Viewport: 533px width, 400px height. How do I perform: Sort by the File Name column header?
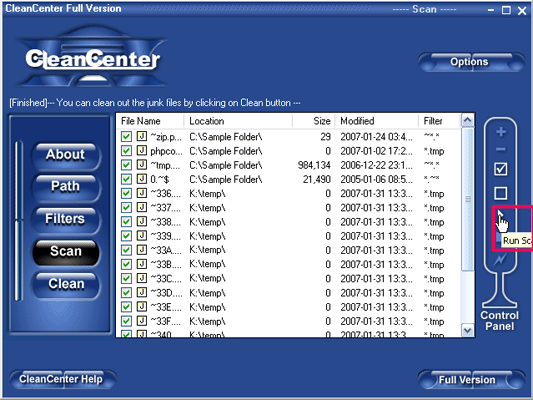pos(150,121)
